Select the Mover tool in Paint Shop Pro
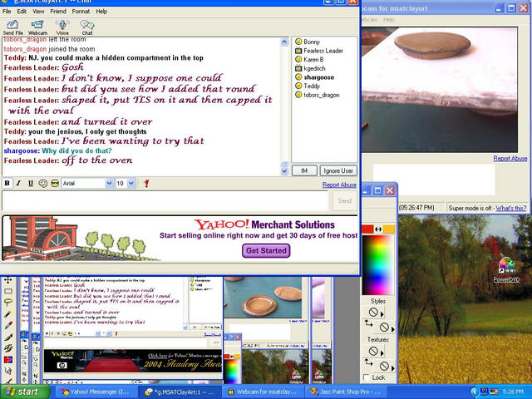This screenshot has height=399, width=532. click(7, 280)
